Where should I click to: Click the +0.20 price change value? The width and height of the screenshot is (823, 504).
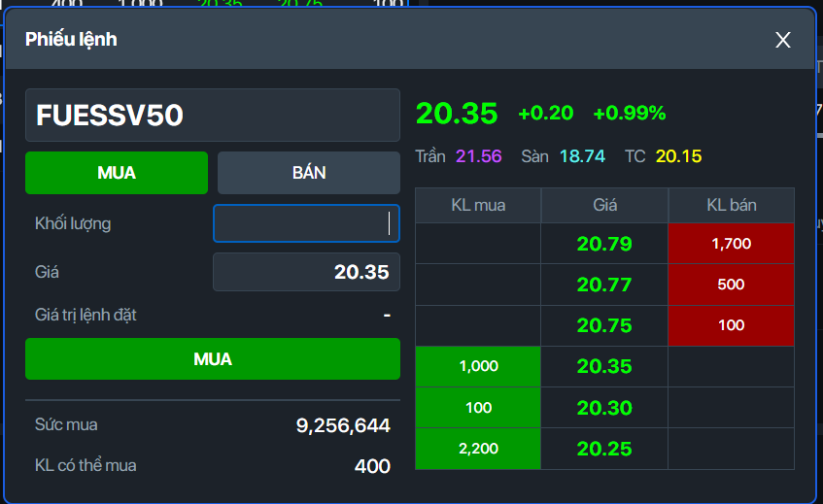(x=546, y=113)
